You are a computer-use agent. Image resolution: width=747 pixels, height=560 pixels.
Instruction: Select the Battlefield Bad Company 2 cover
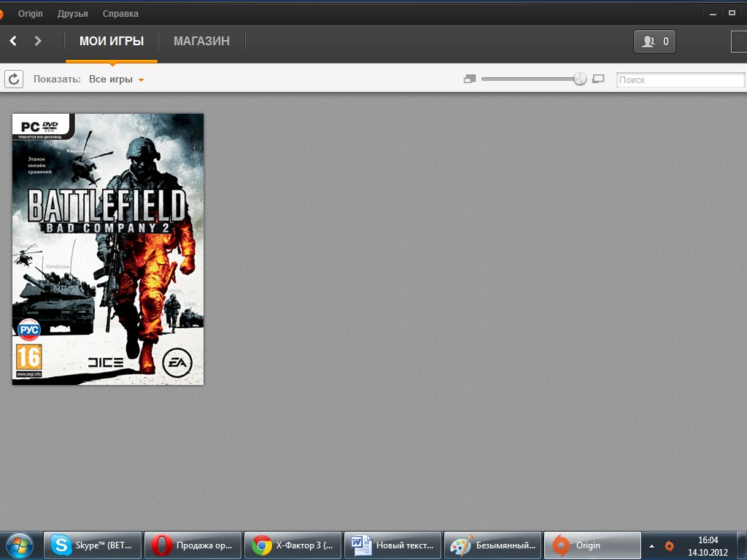coord(108,249)
